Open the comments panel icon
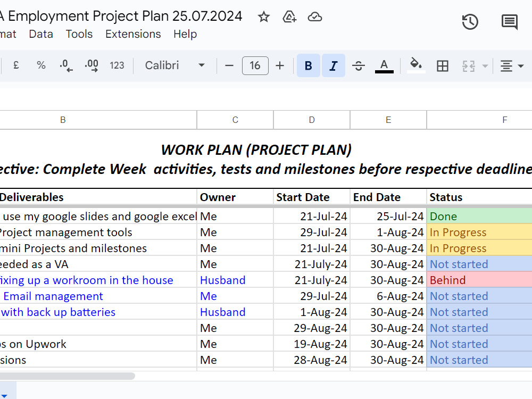 coord(509,22)
